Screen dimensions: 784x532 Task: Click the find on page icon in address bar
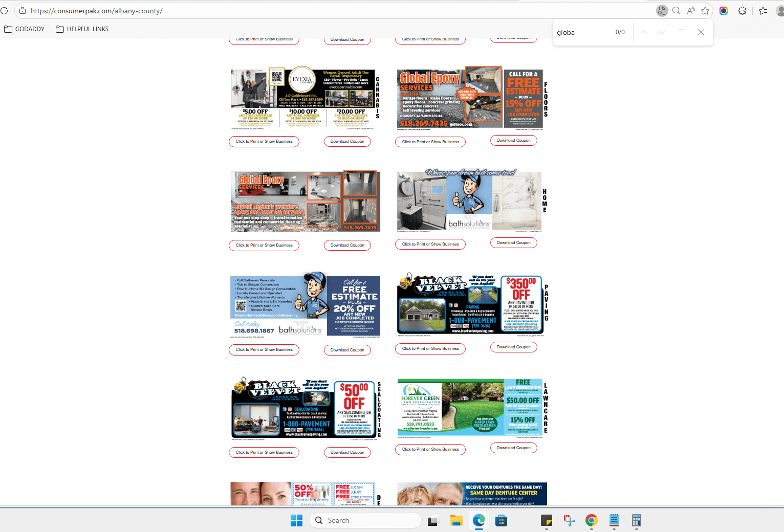tap(662, 11)
